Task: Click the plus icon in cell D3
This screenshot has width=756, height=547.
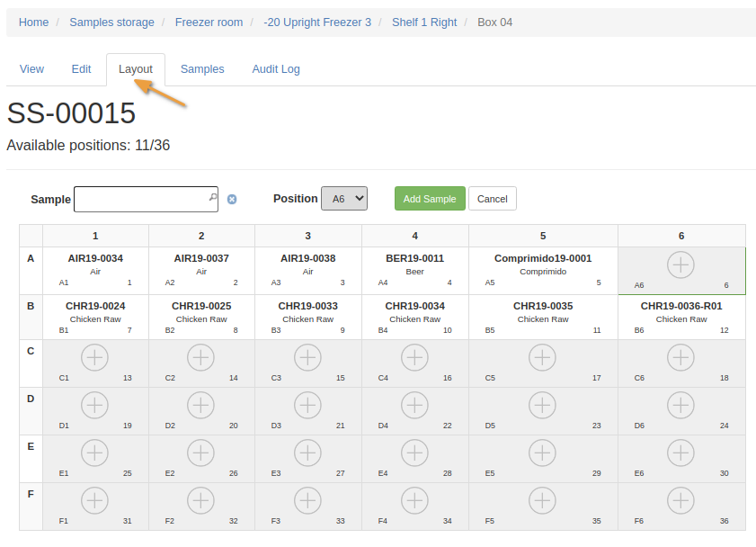Action: (x=307, y=405)
